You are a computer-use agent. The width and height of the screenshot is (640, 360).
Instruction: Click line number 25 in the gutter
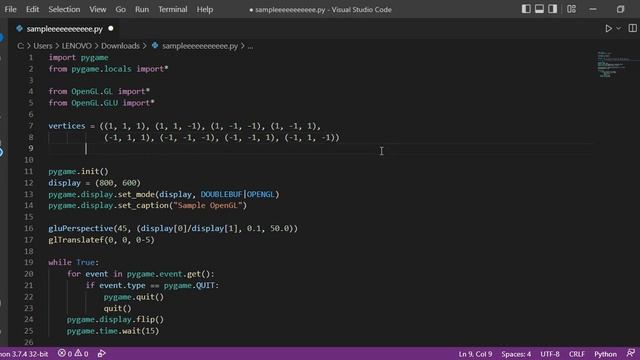click(29, 331)
